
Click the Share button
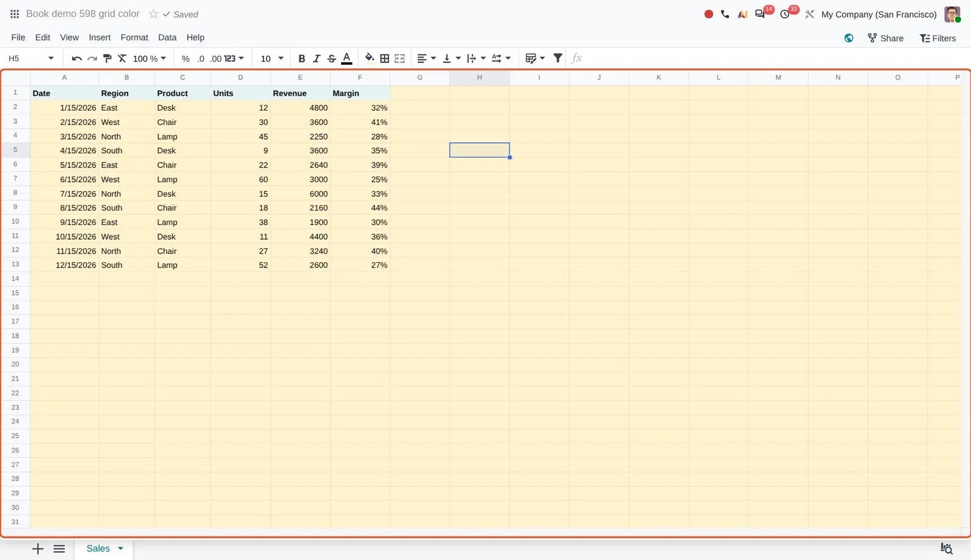(x=885, y=38)
